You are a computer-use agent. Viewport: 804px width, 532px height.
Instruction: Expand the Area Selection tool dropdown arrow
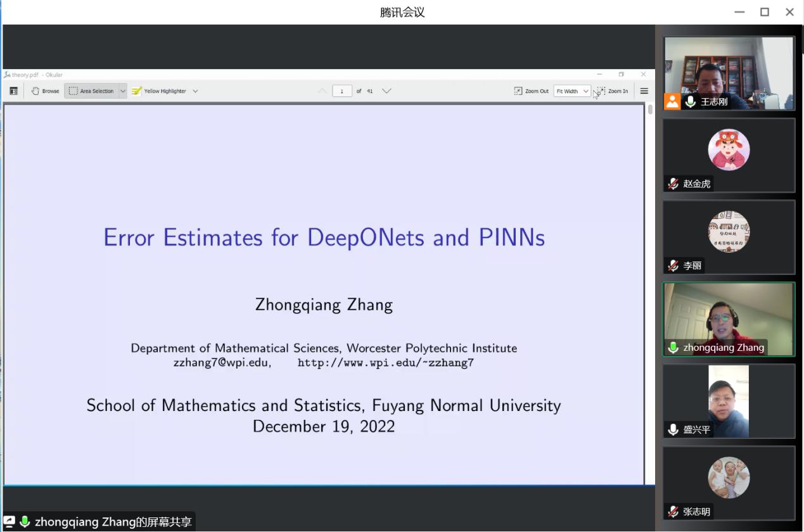click(123, 91)
